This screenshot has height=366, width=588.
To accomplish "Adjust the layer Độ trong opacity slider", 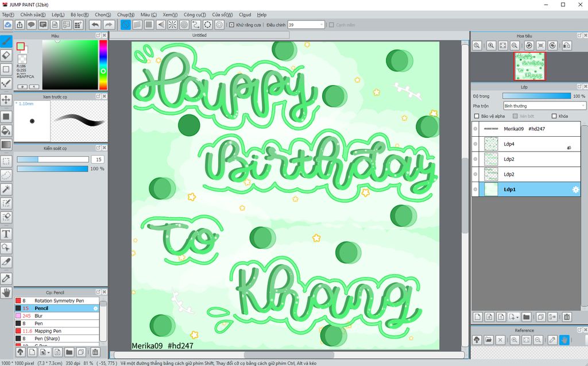I will [537, 96].
